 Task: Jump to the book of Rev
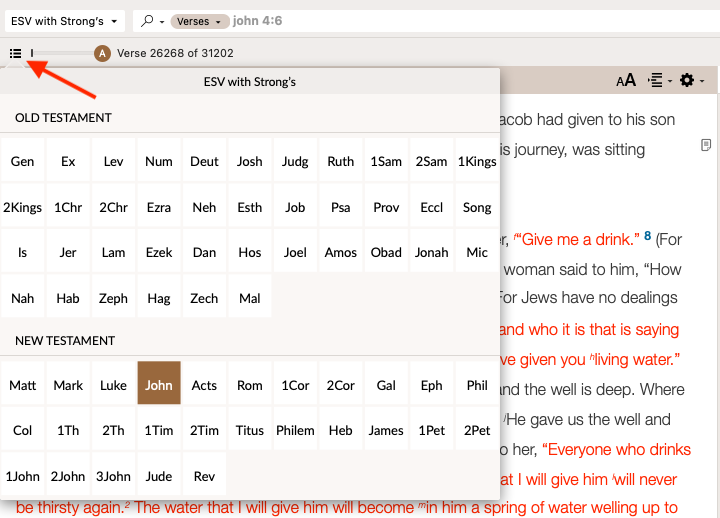(204, 476)
